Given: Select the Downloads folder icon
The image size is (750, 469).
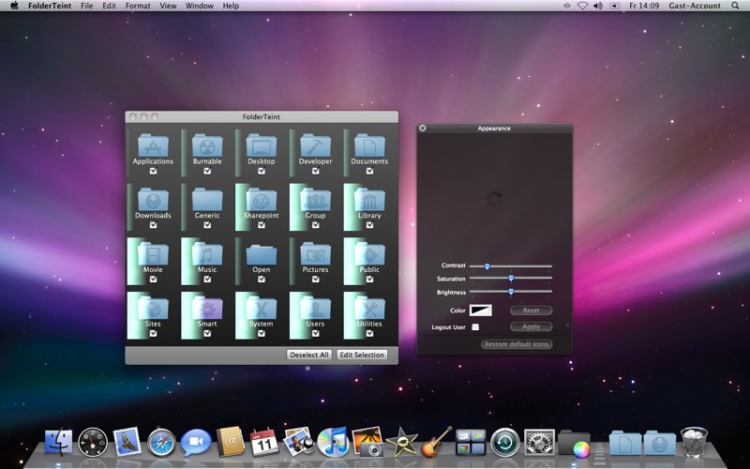Looking at the screenshot, I should 153,199.
